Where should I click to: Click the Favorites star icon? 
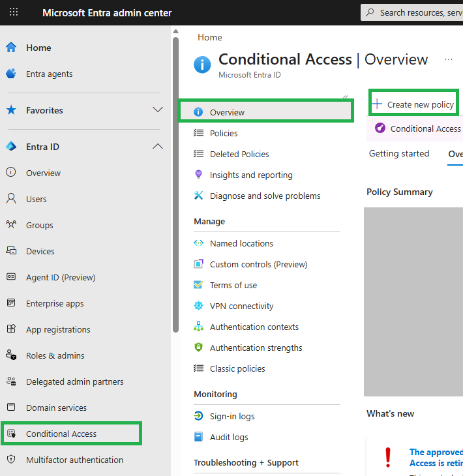(11, 110)
